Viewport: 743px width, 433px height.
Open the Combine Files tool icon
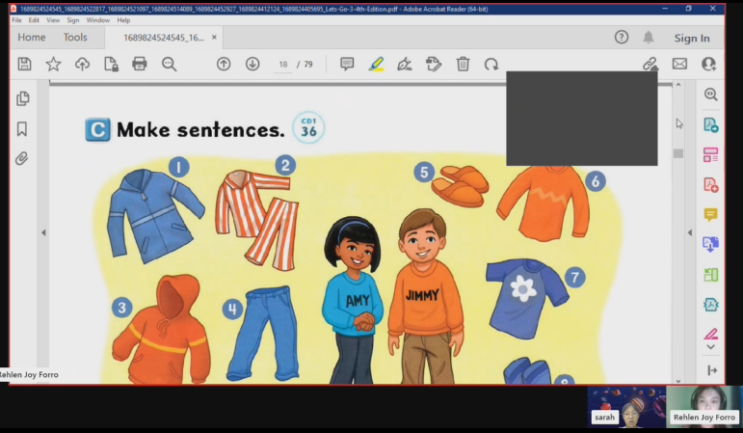tap(711, 244)
